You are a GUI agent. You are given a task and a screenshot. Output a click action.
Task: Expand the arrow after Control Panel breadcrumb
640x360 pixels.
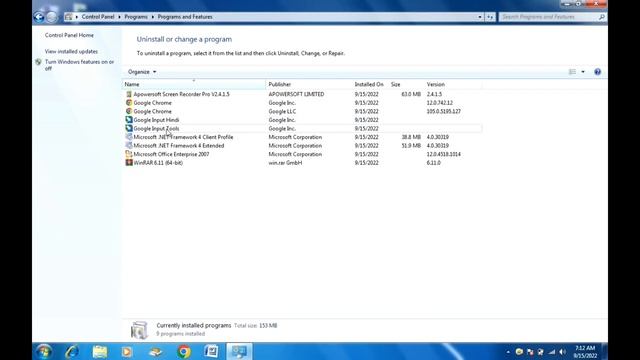119,17
